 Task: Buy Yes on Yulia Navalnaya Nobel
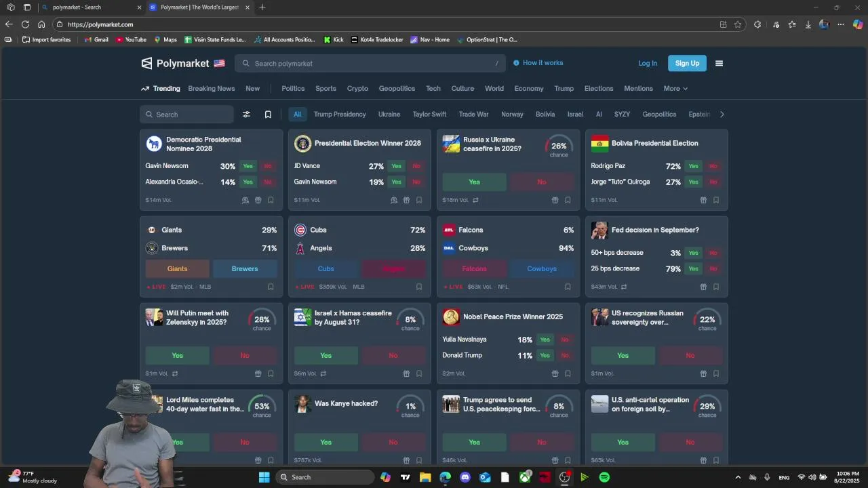[x=545, y=340]
